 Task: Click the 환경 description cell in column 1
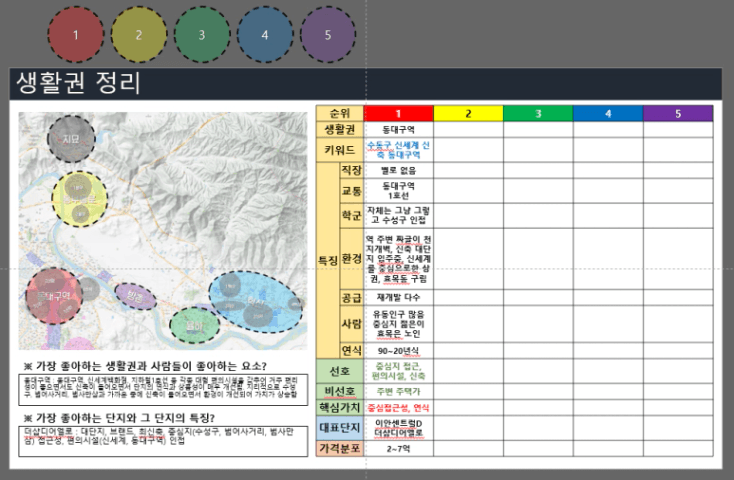[x=398, y=259]
